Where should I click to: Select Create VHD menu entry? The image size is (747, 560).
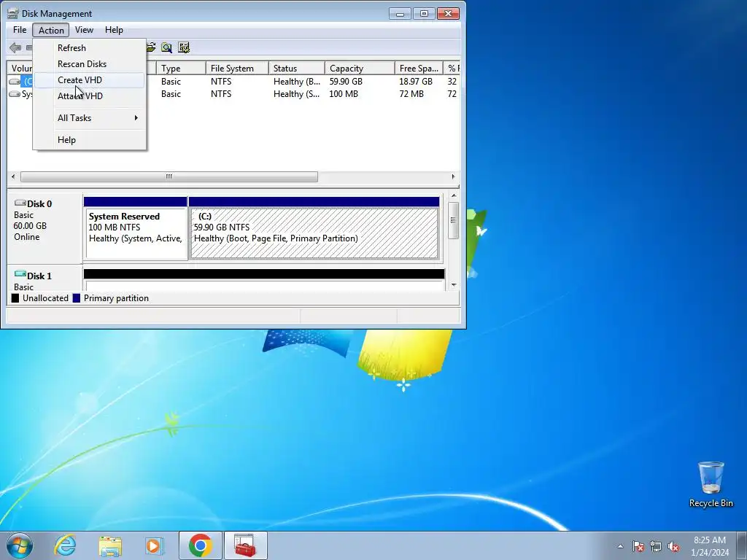click(90, 80)
